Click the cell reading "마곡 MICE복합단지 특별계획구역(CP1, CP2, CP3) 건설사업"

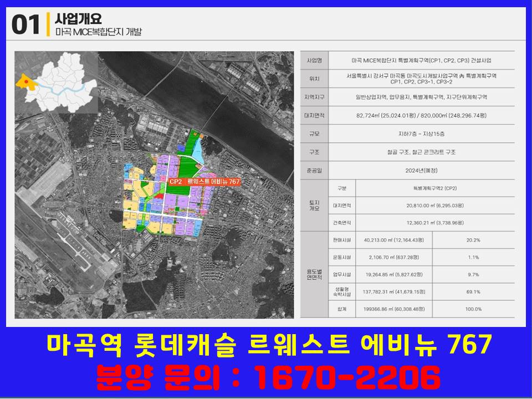coord(421,60)
